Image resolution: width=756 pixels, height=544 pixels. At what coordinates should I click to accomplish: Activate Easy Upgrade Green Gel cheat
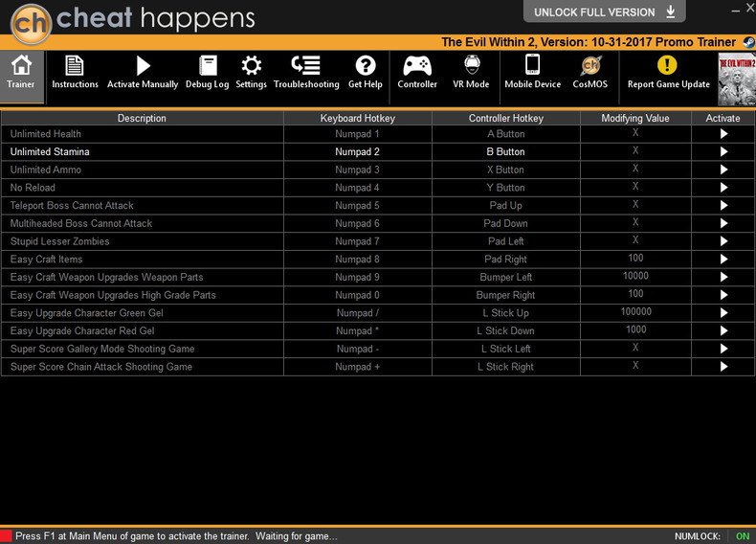click(723, 313)
